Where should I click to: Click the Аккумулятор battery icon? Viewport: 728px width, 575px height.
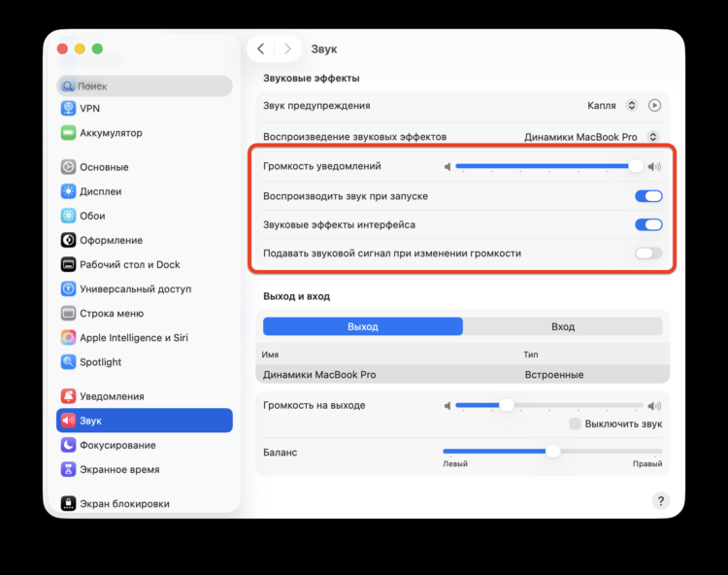(69, 133)
